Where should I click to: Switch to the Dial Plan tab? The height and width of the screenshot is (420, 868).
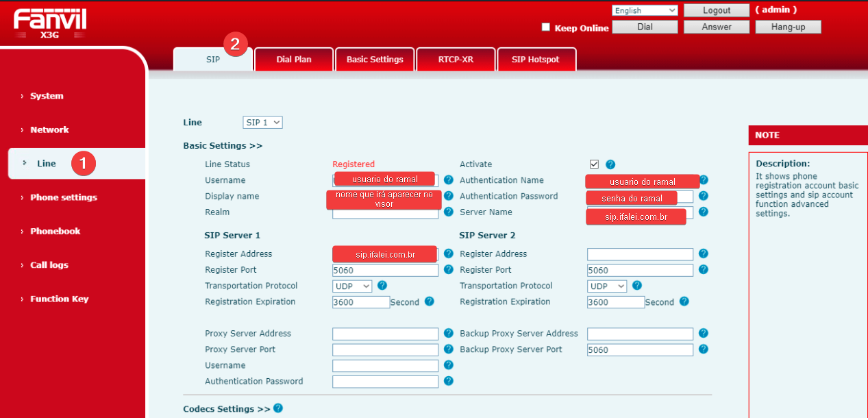(294, 60)
